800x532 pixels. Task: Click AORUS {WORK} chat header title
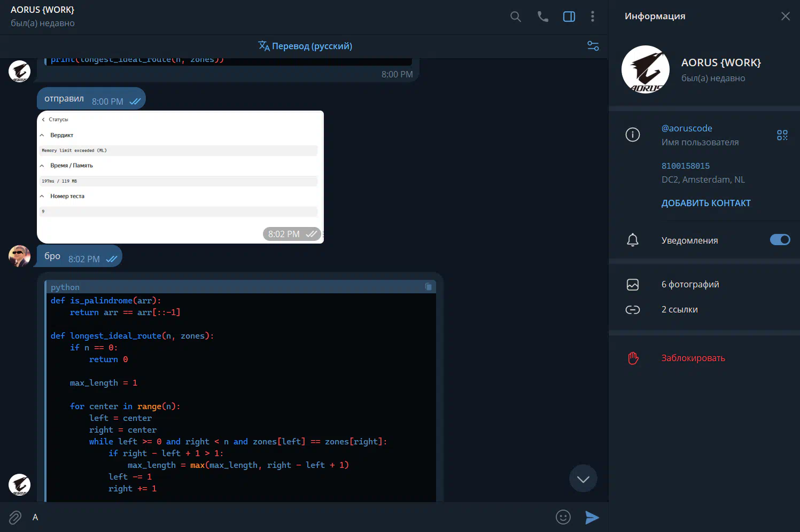click(x=42, y=10)
